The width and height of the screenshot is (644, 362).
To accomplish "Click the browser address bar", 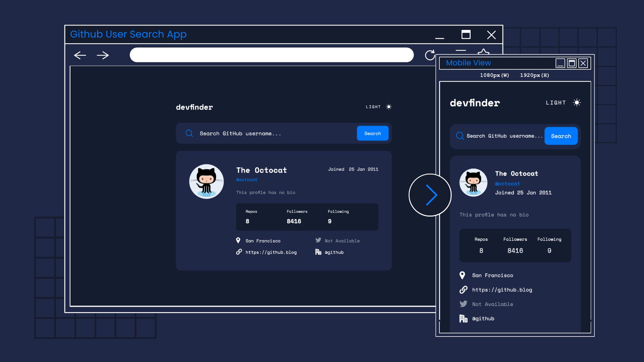I will 271,55.
